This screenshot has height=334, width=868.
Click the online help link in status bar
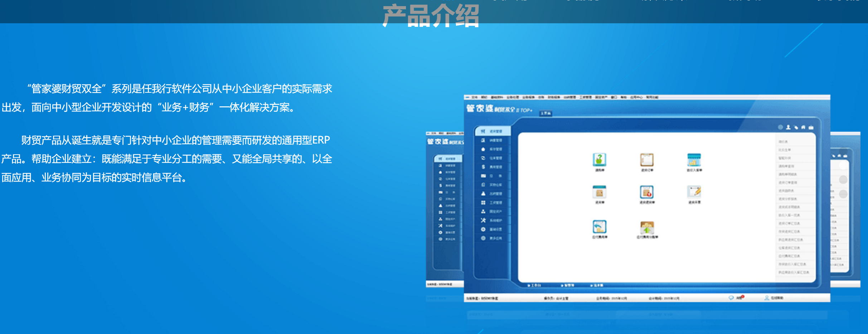[774, 298]
